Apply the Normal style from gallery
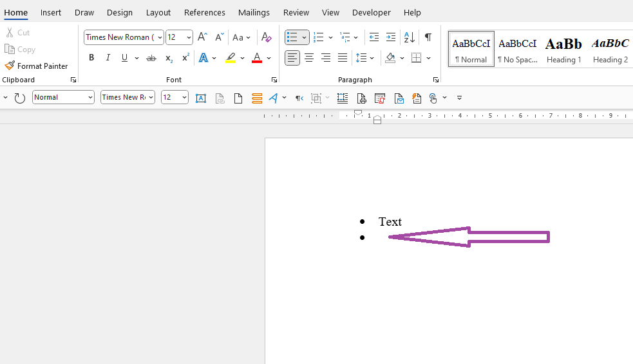Screen dimensions: 633x364 click(x=471, y=49)
